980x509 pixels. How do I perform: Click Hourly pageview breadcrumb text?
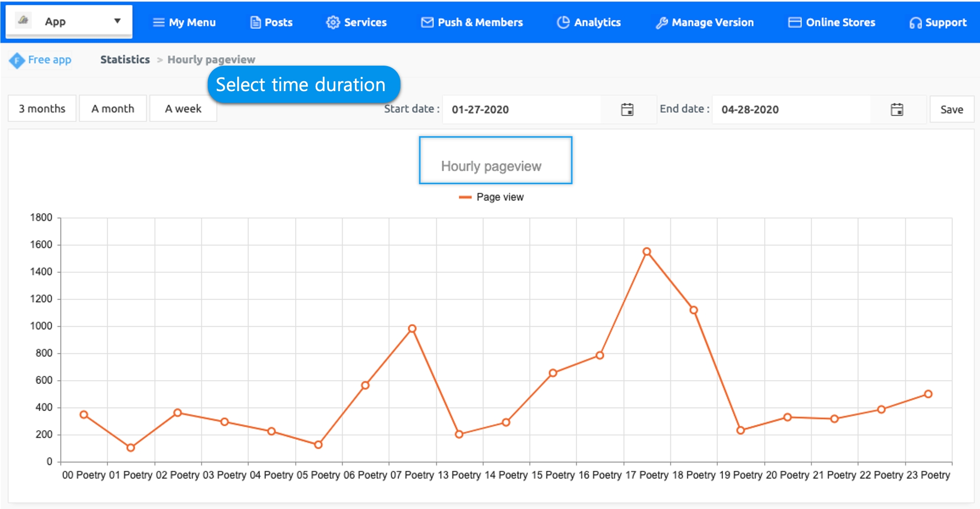point(211,60)
